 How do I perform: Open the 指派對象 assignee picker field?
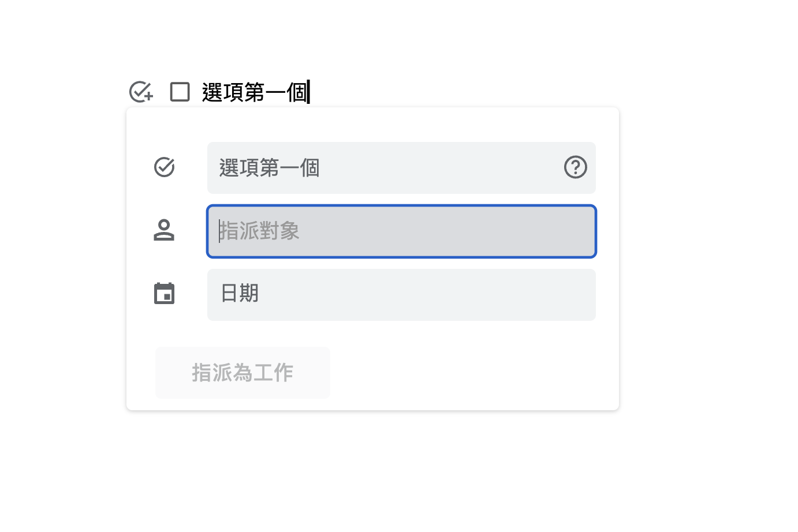[x=401, y=231]
